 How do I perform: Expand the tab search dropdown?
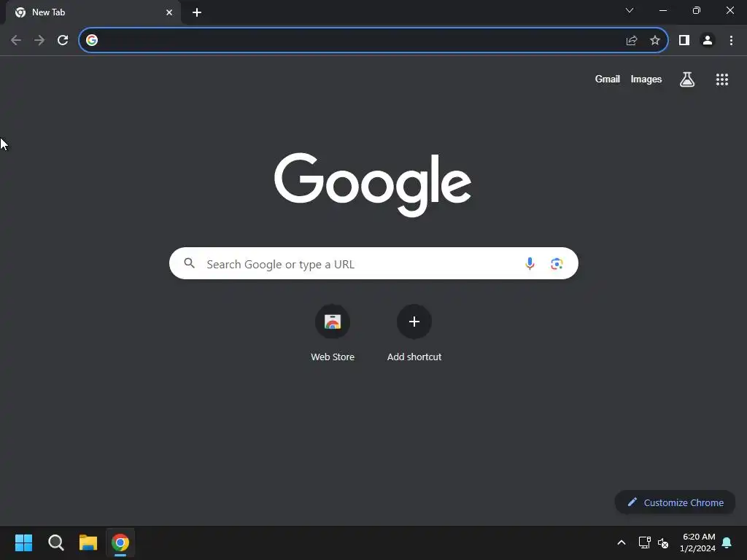click(630, 10)
